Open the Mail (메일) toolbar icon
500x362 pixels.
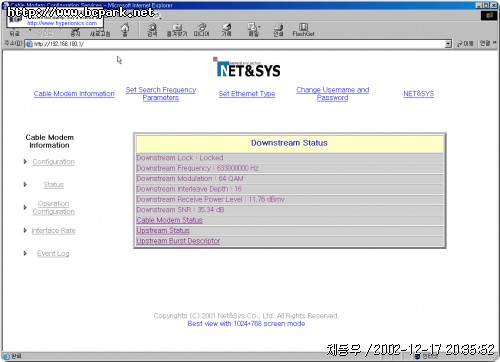[253, 30]
